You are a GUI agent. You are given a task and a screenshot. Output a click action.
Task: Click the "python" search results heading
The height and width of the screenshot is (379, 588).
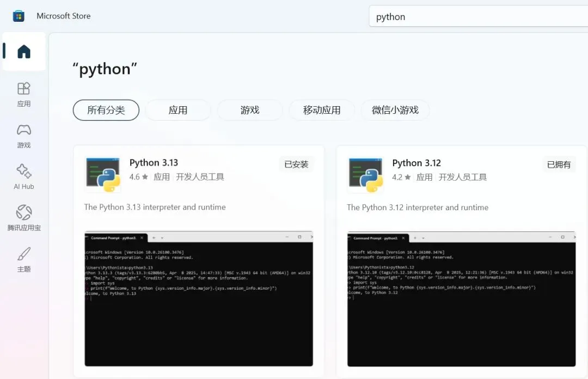tap(105, 69)
